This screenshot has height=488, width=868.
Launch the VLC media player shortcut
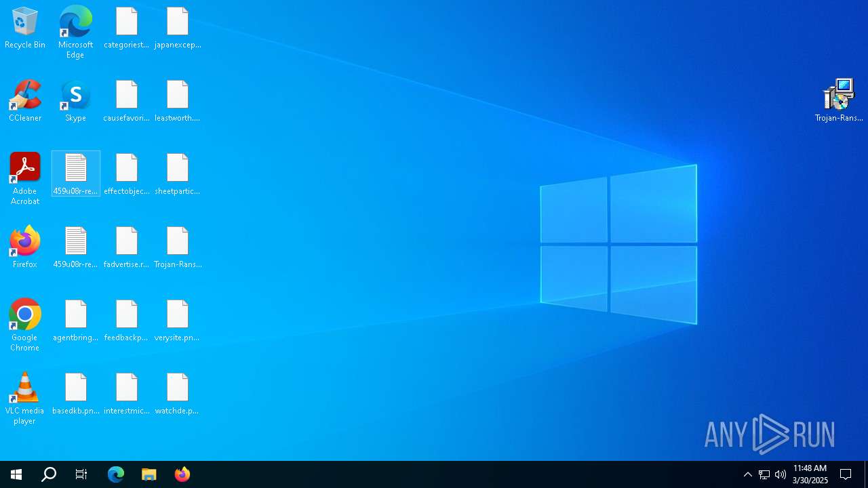point(25,399)
